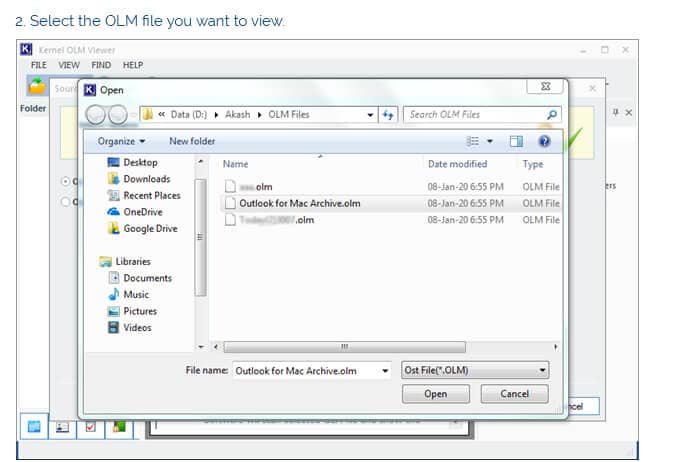Expand address bar history dropdown arrow
Screen dimensions: 698x462
tap(370, 115)
